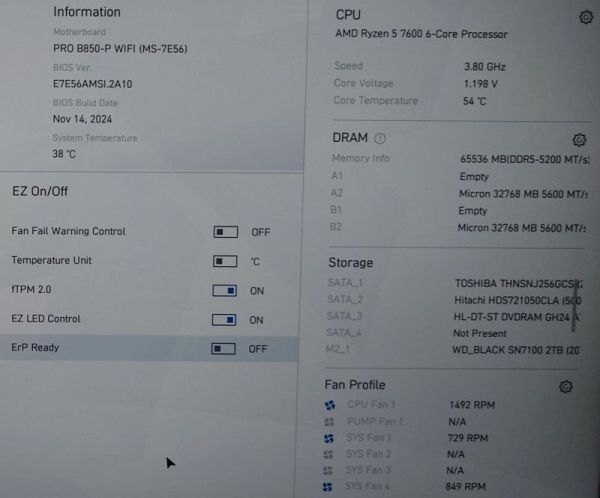The image size is (600, 498).
Task: Click the SYS Fan 1 fan icon
Action: pos(329,438)
